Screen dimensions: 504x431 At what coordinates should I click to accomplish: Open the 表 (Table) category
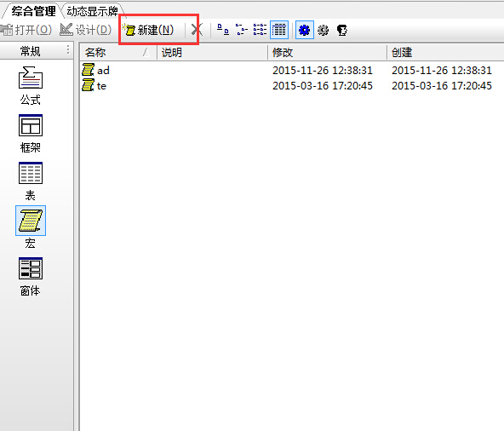[30, 181]
